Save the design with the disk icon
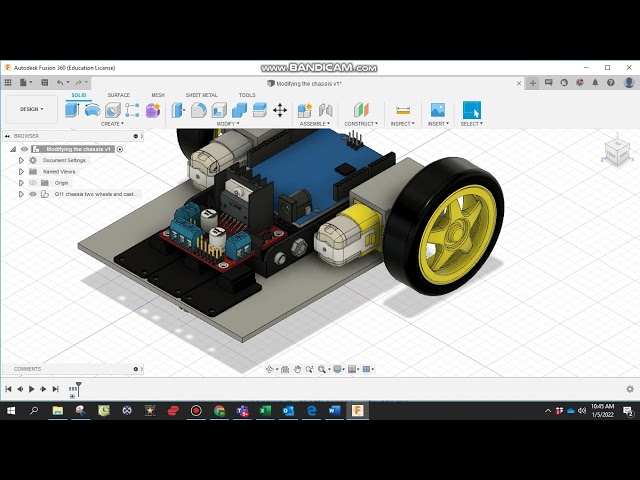This screenshot has width=640, height=480. [x=44, y=83]
